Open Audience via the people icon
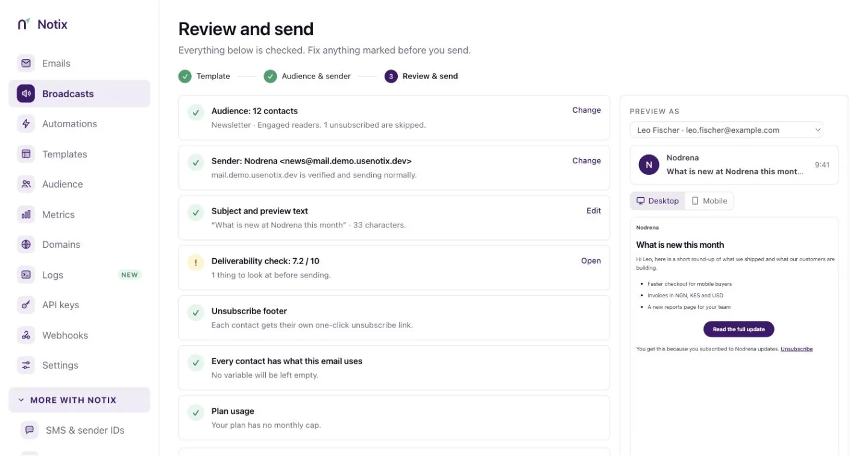Viewport: 868px width, 456px height. coord(26,184)
